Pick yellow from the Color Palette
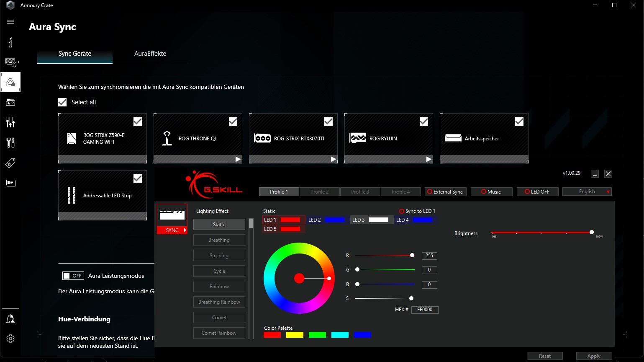The width and height of the screenshot is (644, 362). (x=295, y=335)
